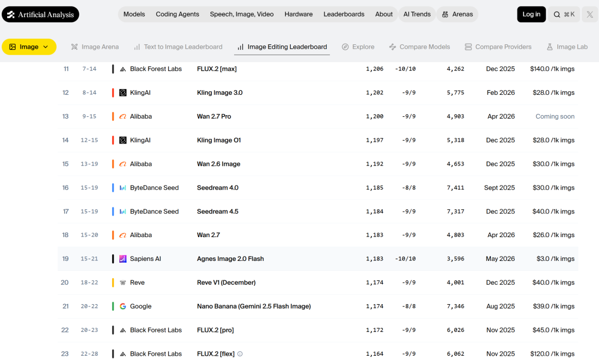
Task: Click the May 2026 release date
Action: pyautogui.click(x=500, y=259)
